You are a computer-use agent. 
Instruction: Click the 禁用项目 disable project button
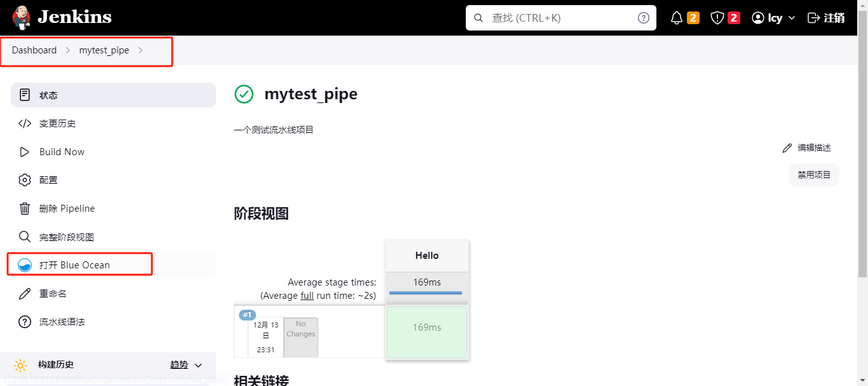click(814, 175)
